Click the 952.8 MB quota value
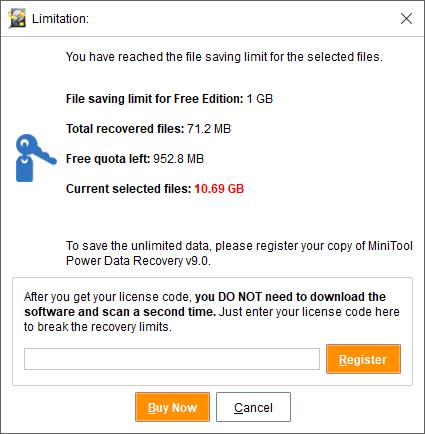The image size is (425, 434). tap(178, 159)
